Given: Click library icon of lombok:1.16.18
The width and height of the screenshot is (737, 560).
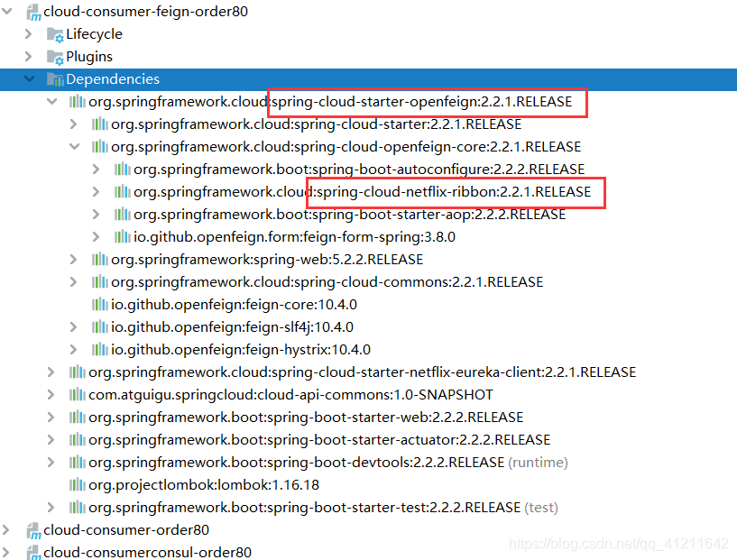Looking at the screenshot, I should click(x=77, y=485).
